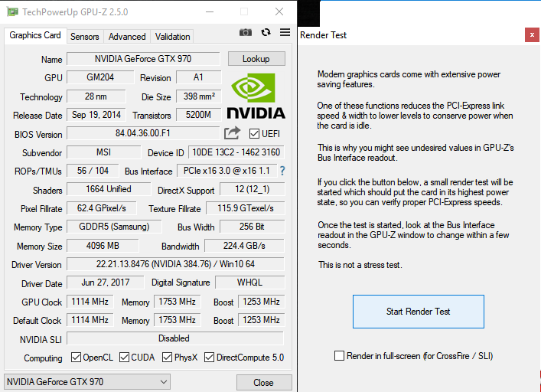The width and height of the screenshot is (541, 392).
Task: Click the DirectX Support field 12 (12_1)
Action: [253, 189]
